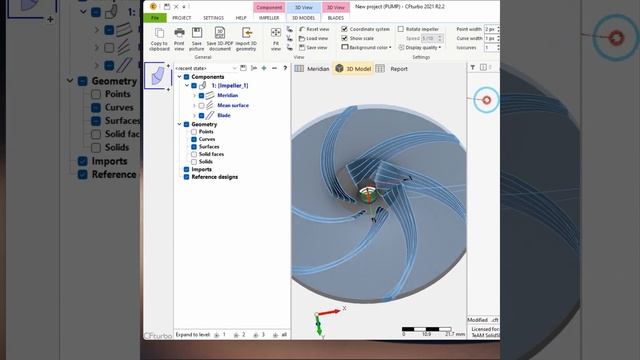Click the filter funnel icon in right panel

pyautogui.click(x=473, y=67)
